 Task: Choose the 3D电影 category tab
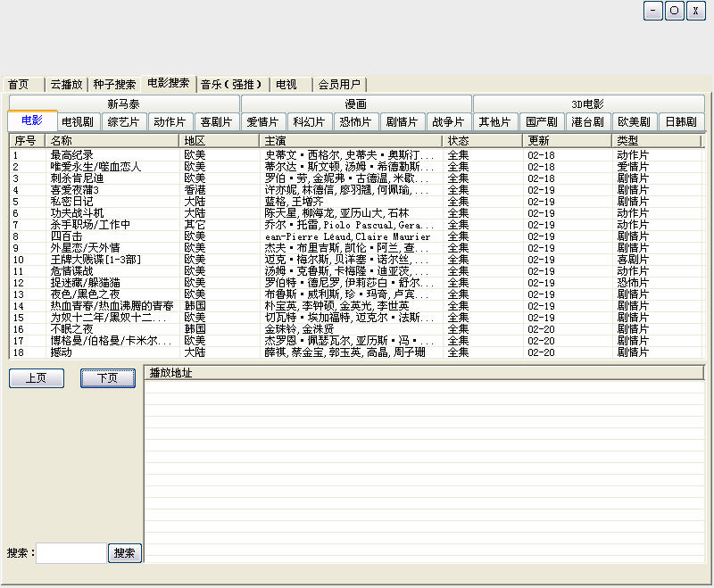click(x=588, y=104)
